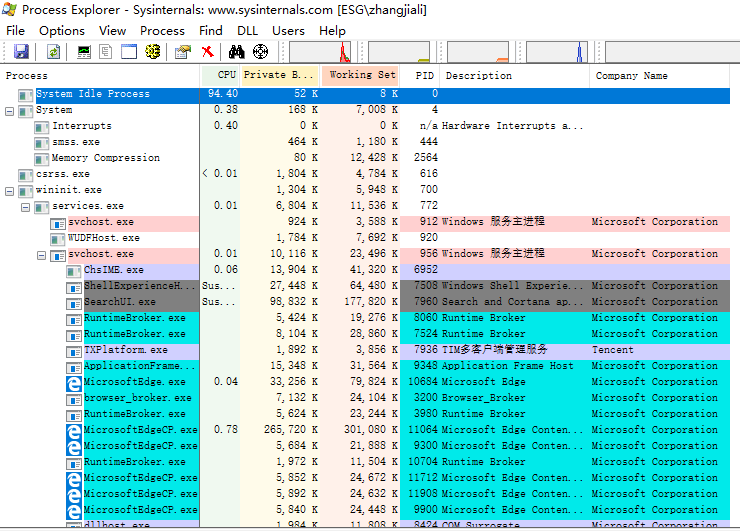
Task: Click the svchost.exe PID 912 process icon
Action: 58,224
